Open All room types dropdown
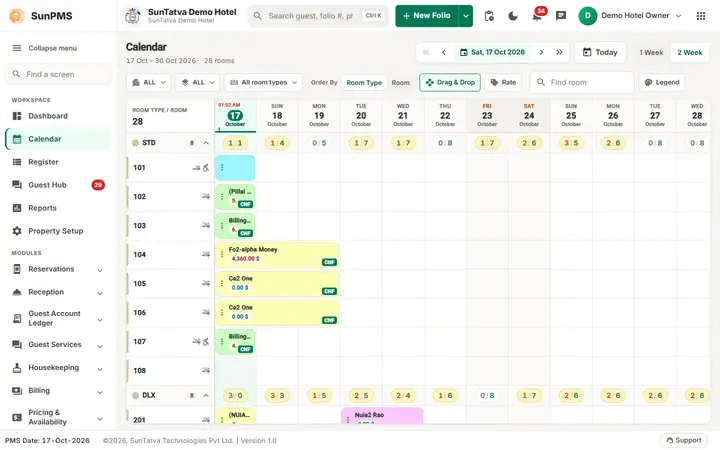This screenshot has height=450, width=720. coord(263,83)
